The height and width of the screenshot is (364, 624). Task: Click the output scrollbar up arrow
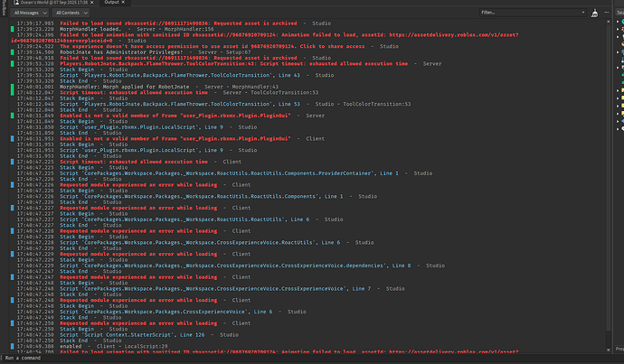pyautogui.click(x=609, y=22)
